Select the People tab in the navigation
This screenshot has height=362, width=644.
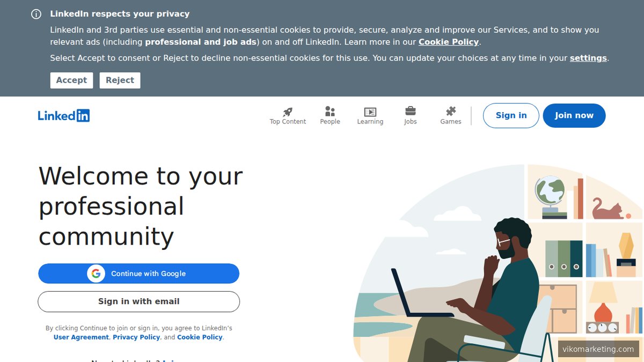[330, 115]
